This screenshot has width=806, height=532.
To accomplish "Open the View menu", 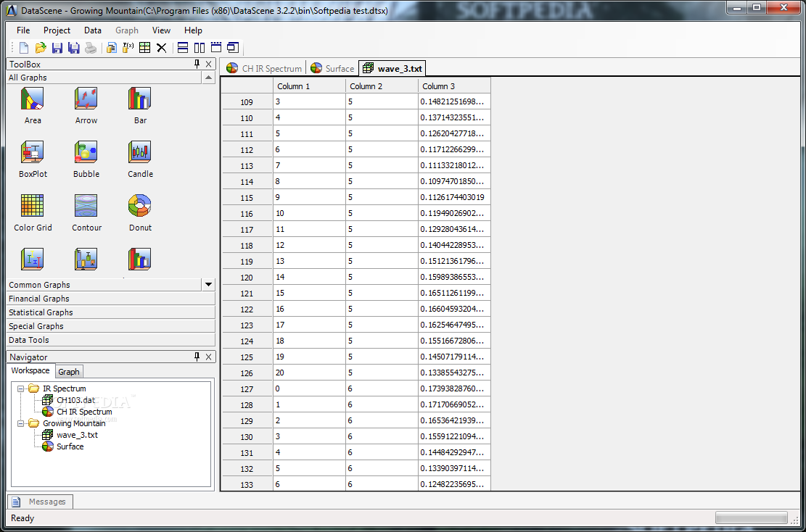I will coord(161,30).
